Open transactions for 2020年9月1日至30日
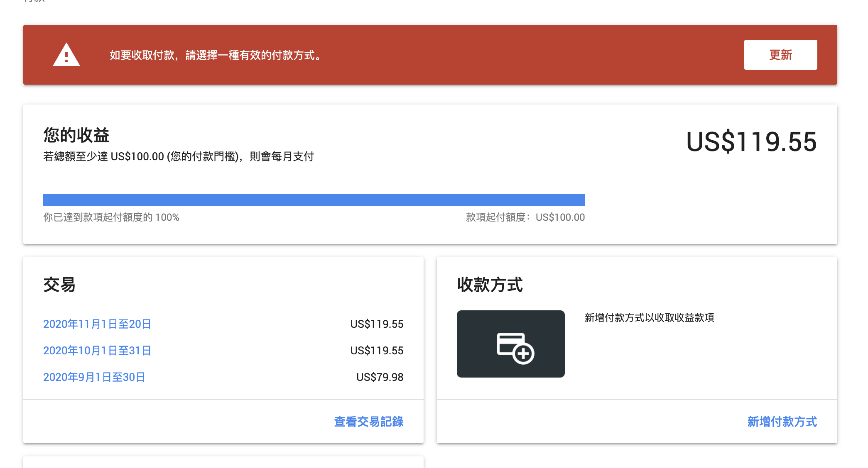This screenshot has height=468, width=868. (94, 377)
